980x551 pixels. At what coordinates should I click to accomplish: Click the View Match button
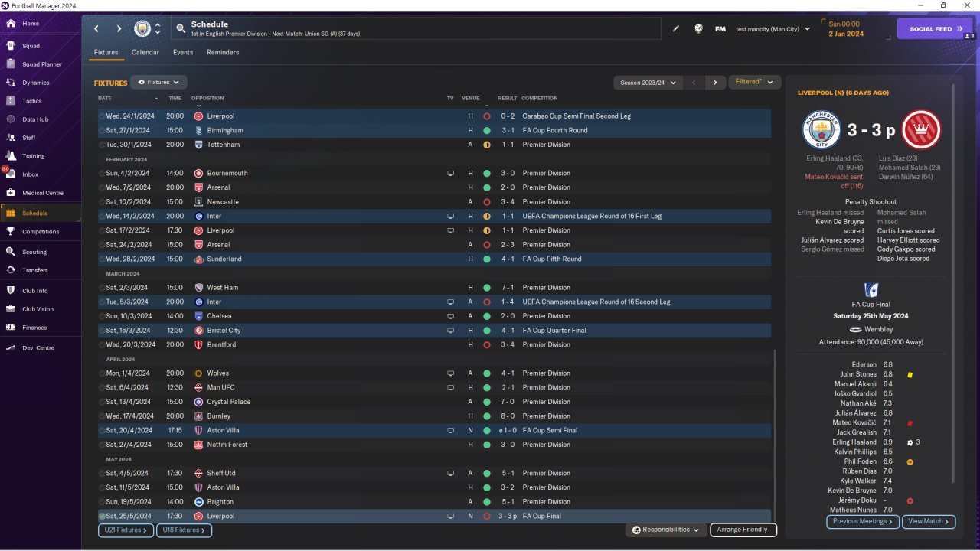coord(929,521)
